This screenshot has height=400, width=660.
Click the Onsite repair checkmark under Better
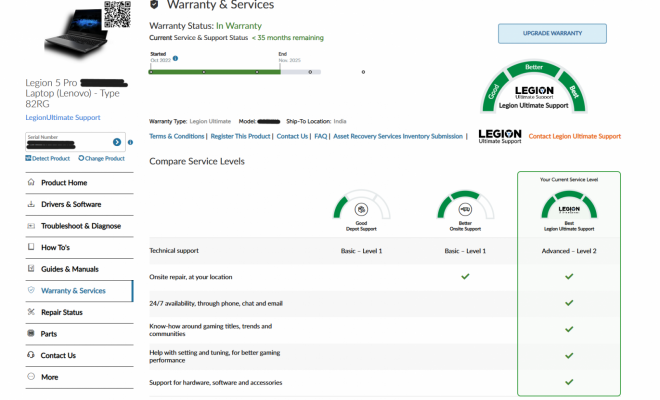[465, 277]
